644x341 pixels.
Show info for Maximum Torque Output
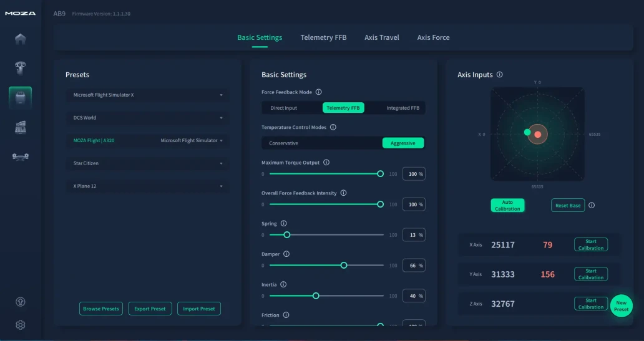326,163
